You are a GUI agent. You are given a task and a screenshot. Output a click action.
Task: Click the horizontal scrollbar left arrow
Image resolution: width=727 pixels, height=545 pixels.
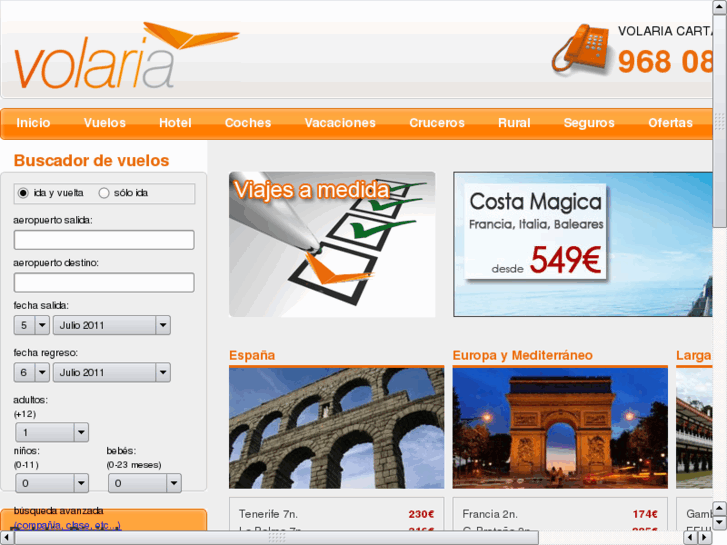click(6, 538)
